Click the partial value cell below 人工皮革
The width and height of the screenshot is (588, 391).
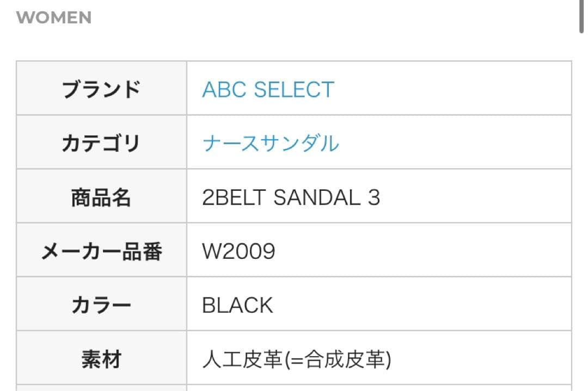379,387
